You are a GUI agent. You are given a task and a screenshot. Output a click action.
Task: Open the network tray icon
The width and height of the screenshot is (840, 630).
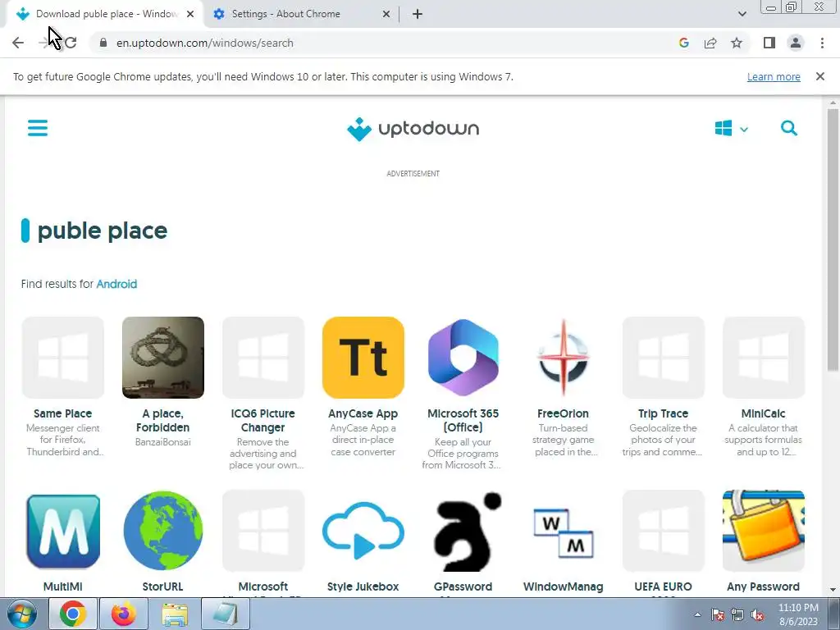[x=737, y=614]
